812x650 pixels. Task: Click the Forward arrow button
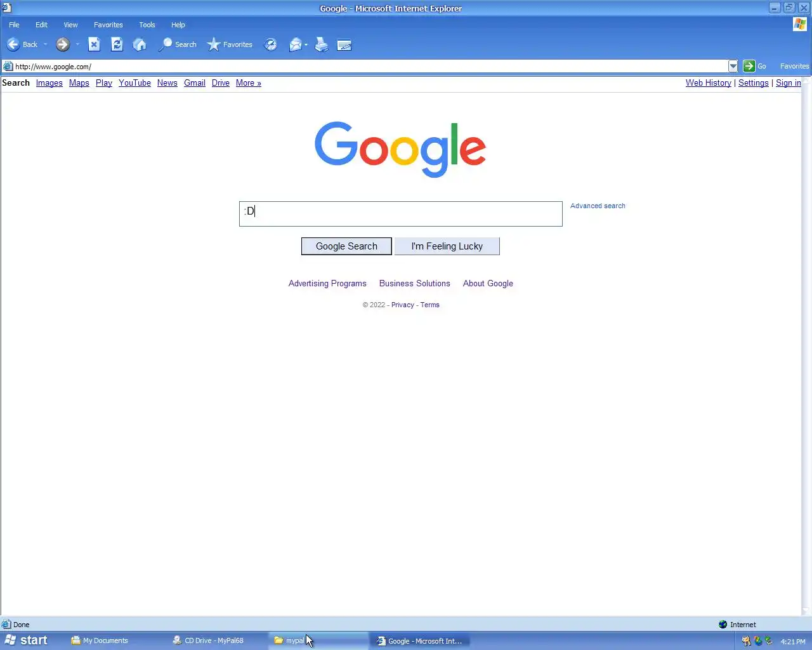click(62, 44)
